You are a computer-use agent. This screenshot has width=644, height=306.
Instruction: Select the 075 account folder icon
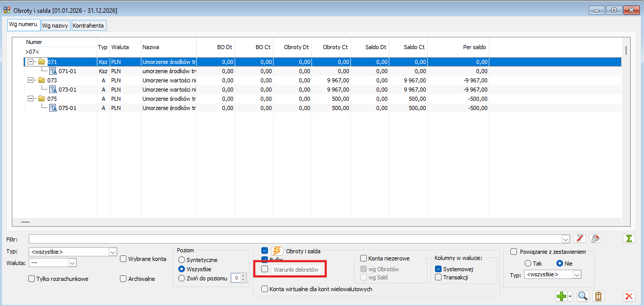pos(42,99)
